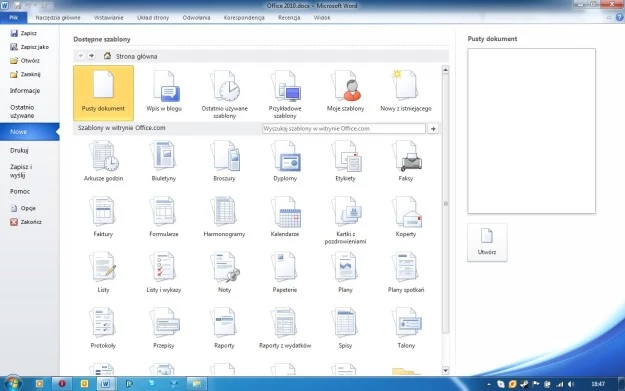Open the Listy i wykazy category
The height and width of the screenshot is (391, 625).
click(164, 273)
